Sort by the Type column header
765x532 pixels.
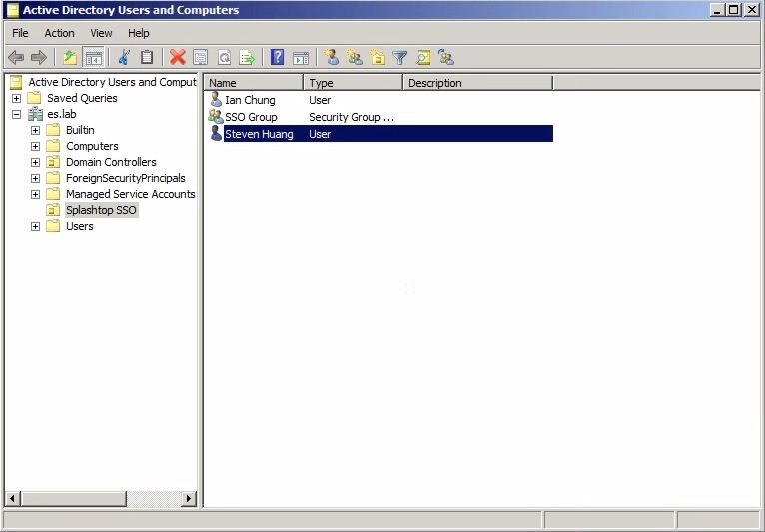pos(354,83)
